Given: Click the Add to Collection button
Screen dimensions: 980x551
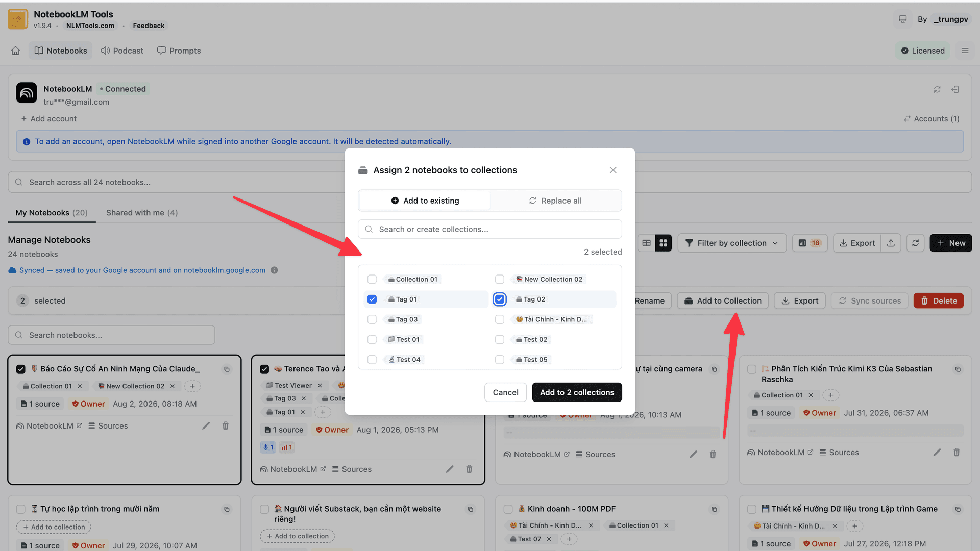Looking at the screenshot, I should click(723, 301).
